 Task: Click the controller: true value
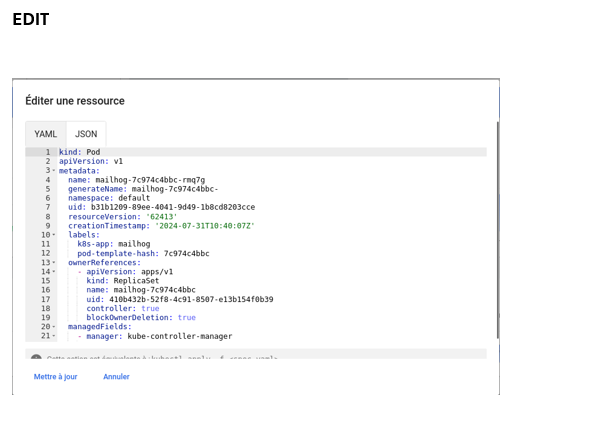pyautogui.click(x=150, y=309)
